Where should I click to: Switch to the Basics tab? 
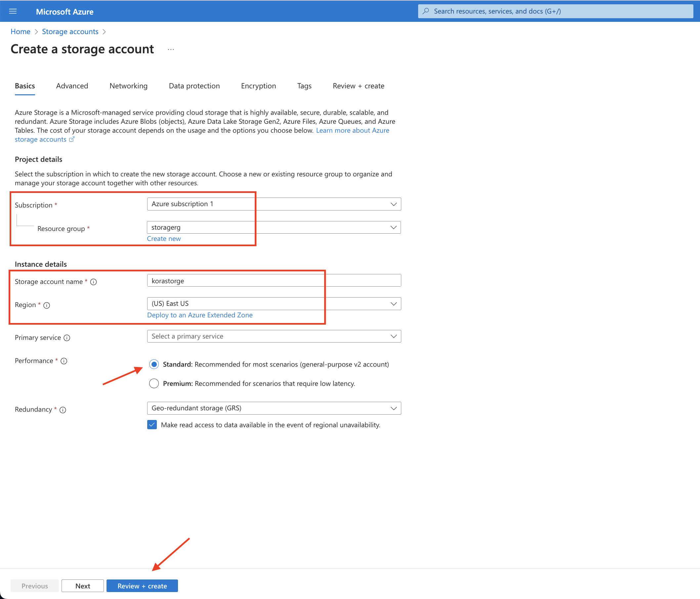(x=25, y=86)
